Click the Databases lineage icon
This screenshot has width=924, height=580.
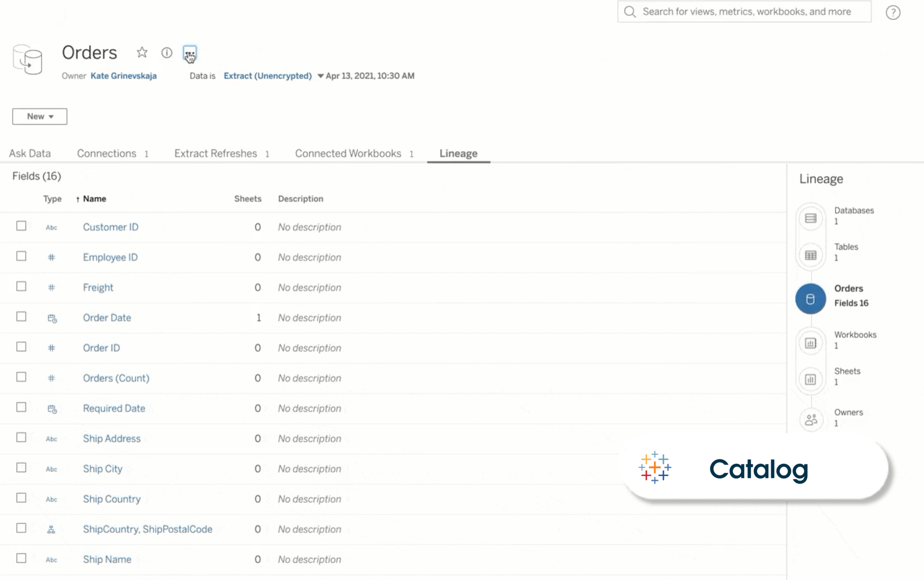pos(810,217)
